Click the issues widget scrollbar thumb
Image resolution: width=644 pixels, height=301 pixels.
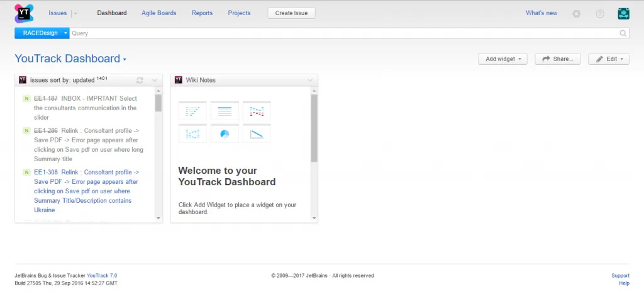coord(158,103)
